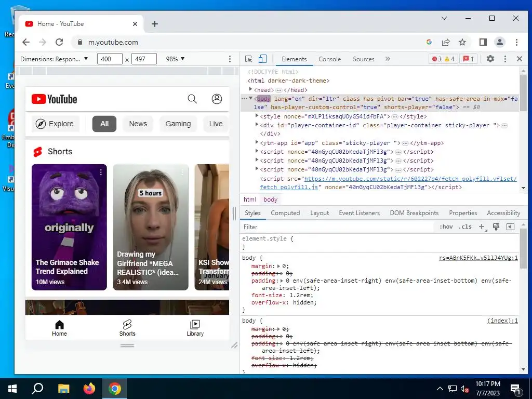Add new style rule plus icon

point(482,227)
